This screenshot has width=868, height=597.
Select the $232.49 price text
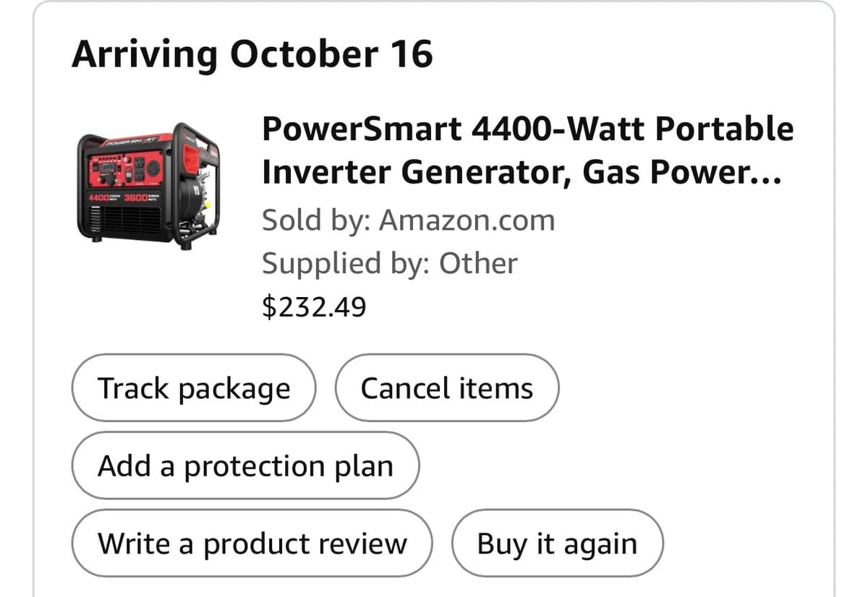point(314,308)
